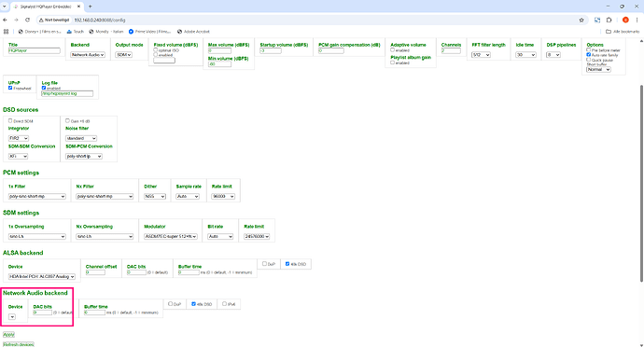Enable Fixed volume optimal ISO option
The height and width of the screenshot is (347, 644).
(156, 50)
